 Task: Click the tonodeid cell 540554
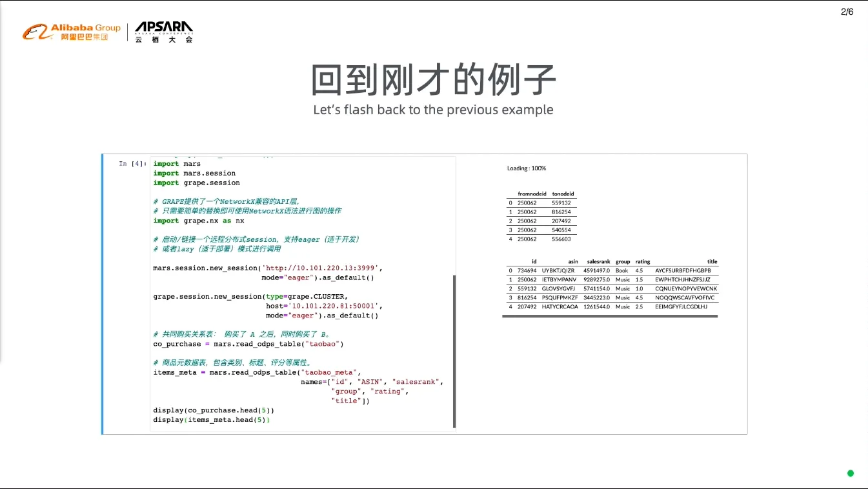561,230
